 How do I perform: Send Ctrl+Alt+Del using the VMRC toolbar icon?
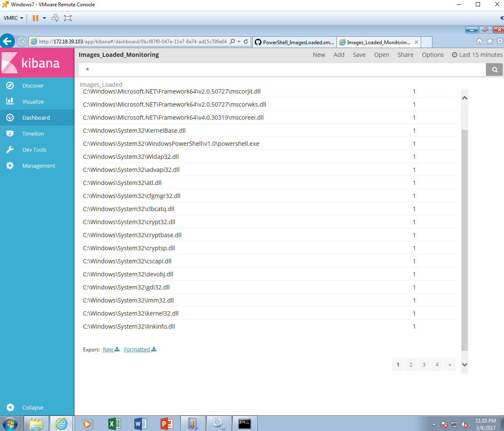[x=55, y=18]
